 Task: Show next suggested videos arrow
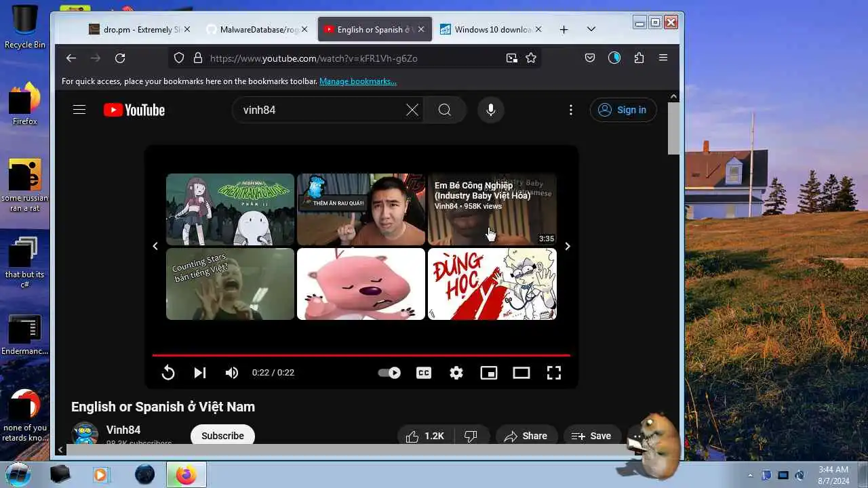[x=568, y=246]
